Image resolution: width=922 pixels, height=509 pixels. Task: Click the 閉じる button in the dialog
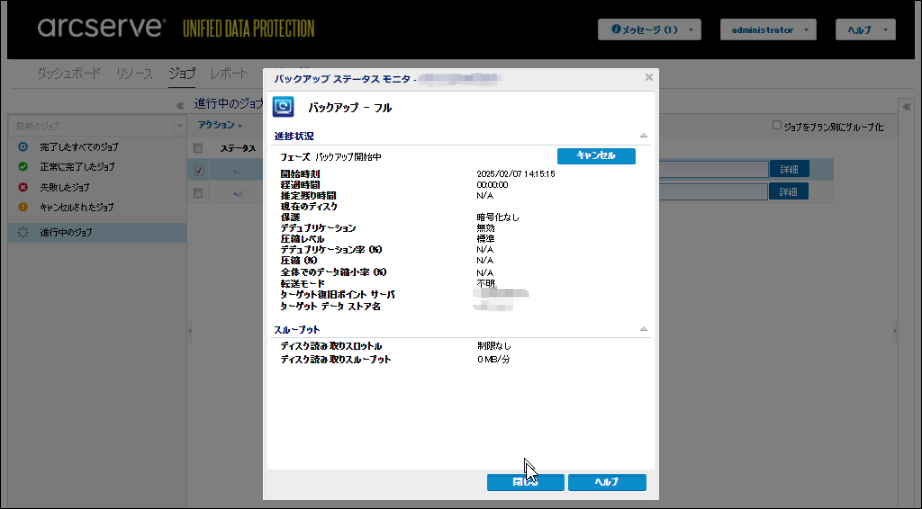click(x=526, y=482)
